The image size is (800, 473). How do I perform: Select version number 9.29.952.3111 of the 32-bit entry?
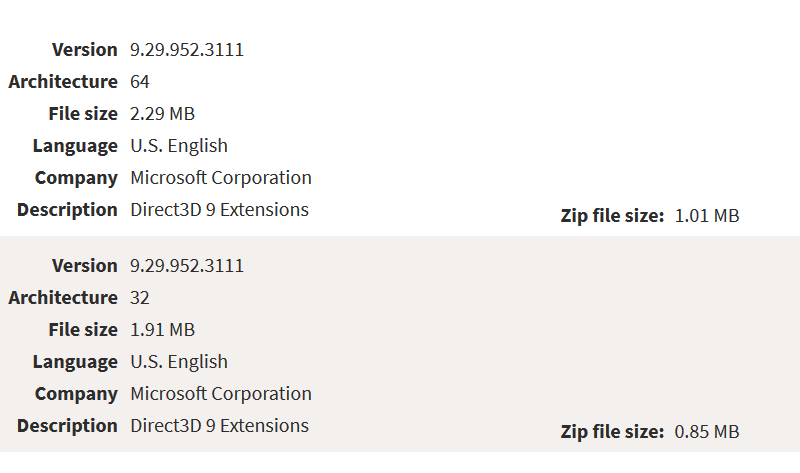(x=187, y=266)
